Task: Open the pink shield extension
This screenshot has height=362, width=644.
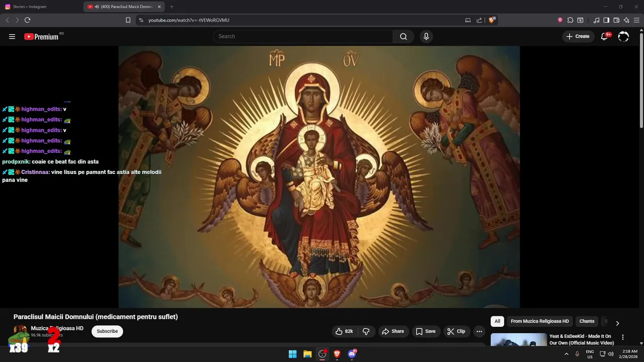Action: point(560,20)
